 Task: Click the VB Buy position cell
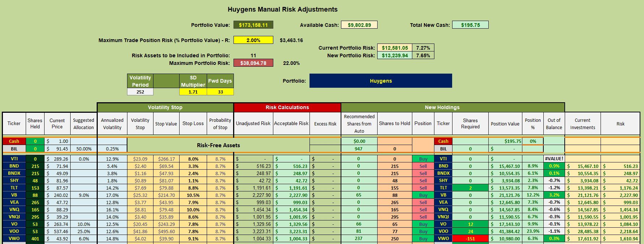(x=423, y=195)
